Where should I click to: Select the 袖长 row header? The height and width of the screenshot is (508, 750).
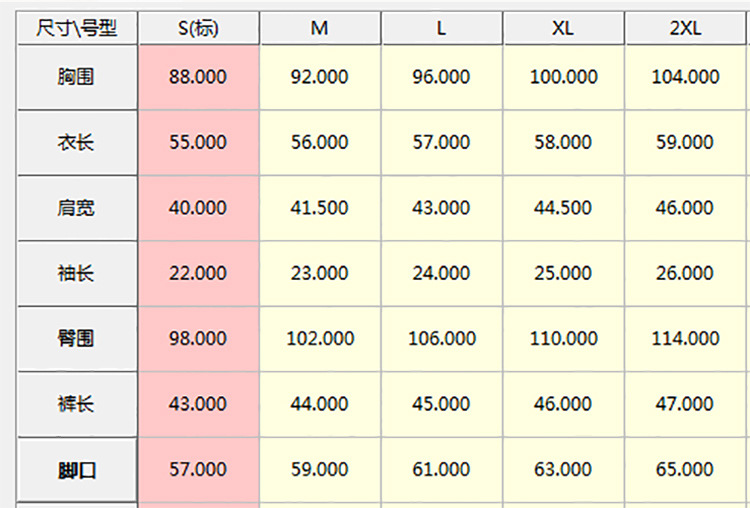point(77,273)
